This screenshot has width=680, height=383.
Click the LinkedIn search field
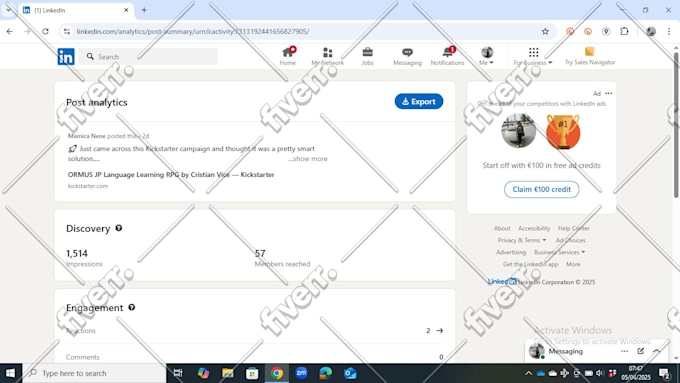pos(148,56)
